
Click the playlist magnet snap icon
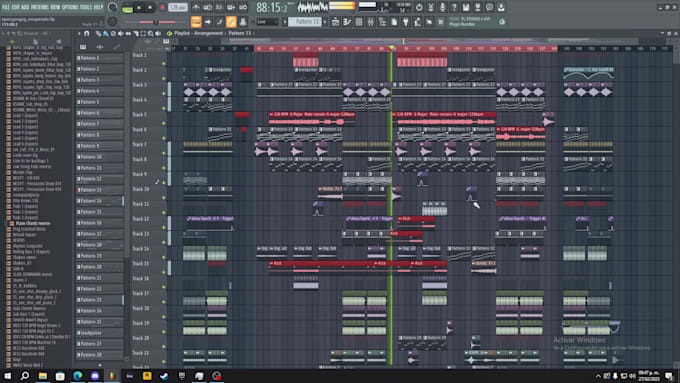click(x=86, y=33)
